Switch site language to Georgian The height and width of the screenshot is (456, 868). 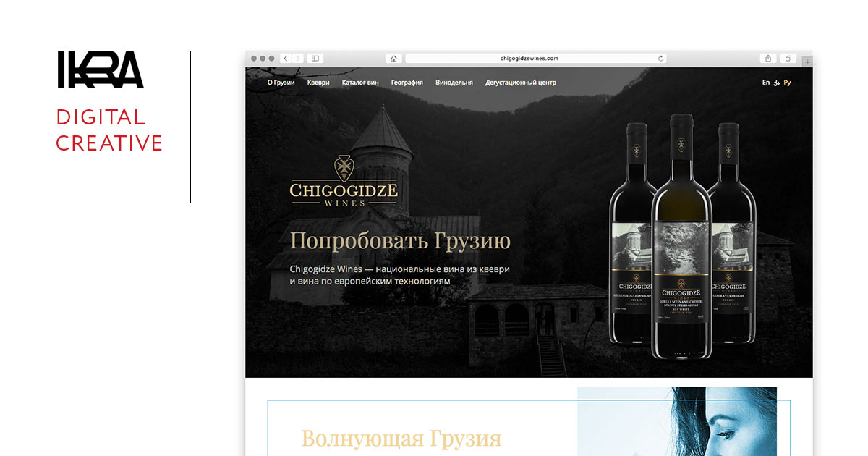777,83
